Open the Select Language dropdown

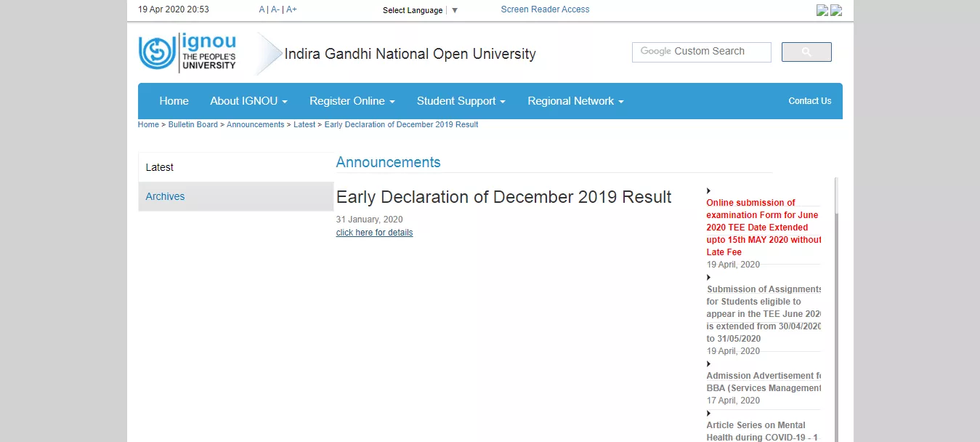click(420, 10)
